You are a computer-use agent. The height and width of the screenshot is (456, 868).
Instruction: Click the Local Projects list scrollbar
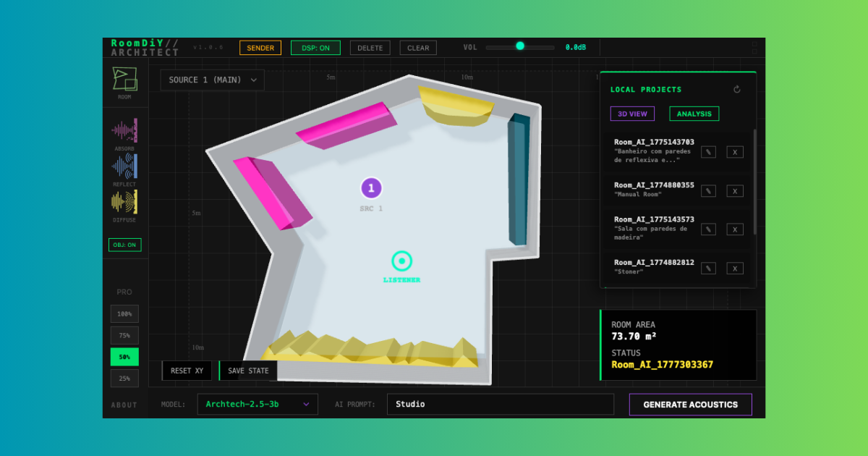[x=755, y=181]
